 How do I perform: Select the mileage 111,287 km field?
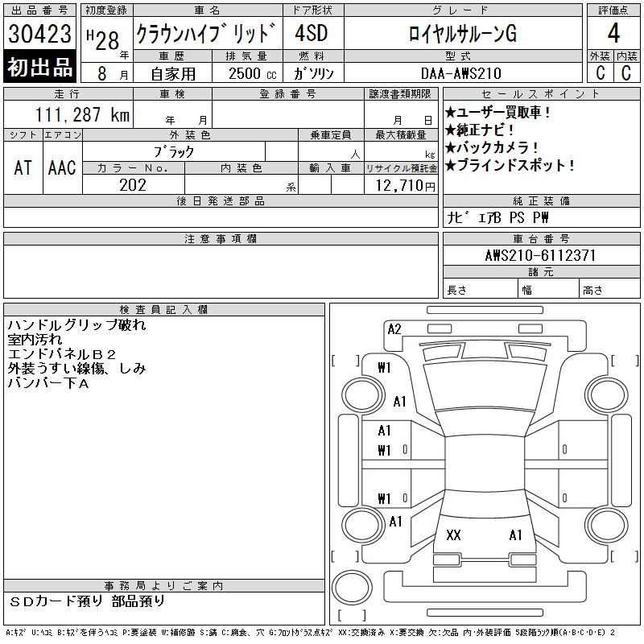[x=68, y=114]
